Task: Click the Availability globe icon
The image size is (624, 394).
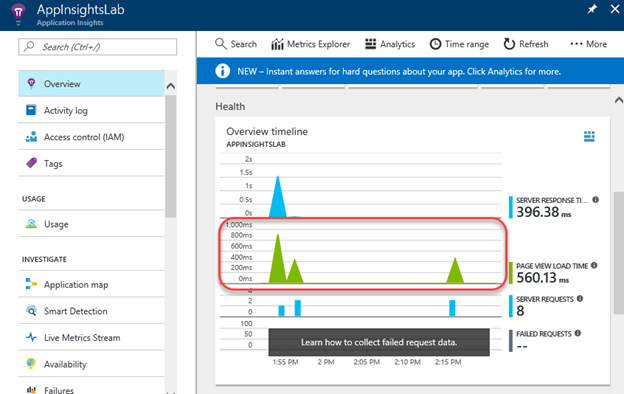Action: click(x=31, y=363)
